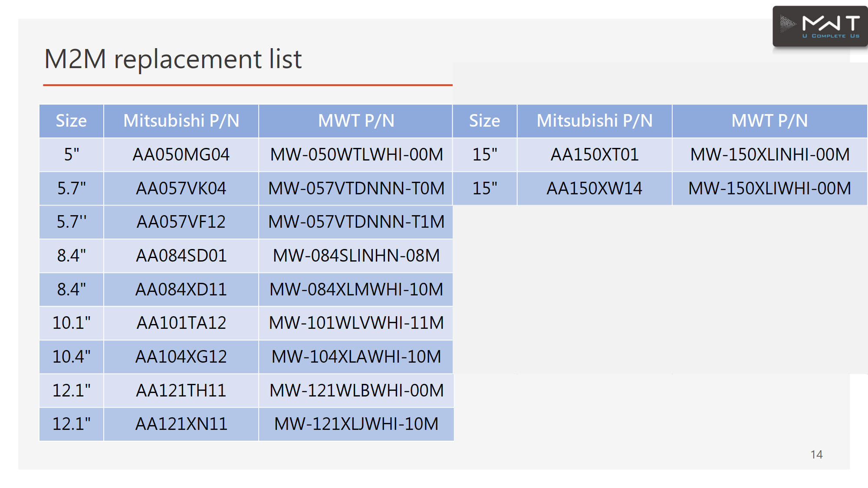Click the MWT logo in the corner
The height and width of the screenshot is (488, 868).
(x=819, y=26)
